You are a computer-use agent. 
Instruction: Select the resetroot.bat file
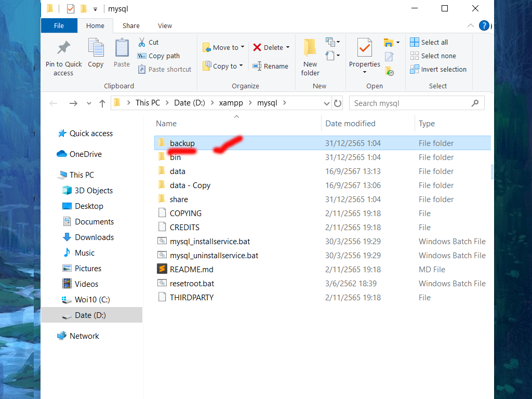(x=192, y=284)
